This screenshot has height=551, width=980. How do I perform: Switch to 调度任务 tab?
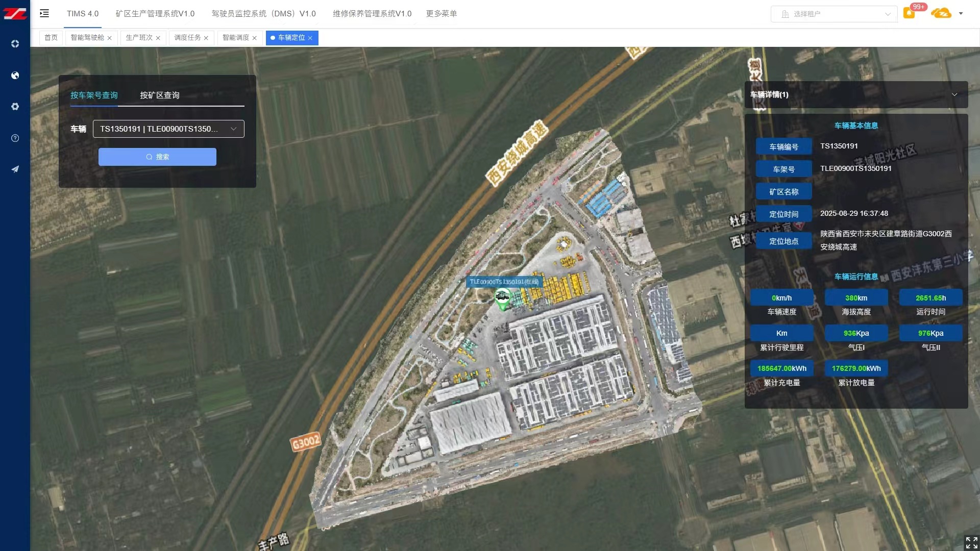187,38
